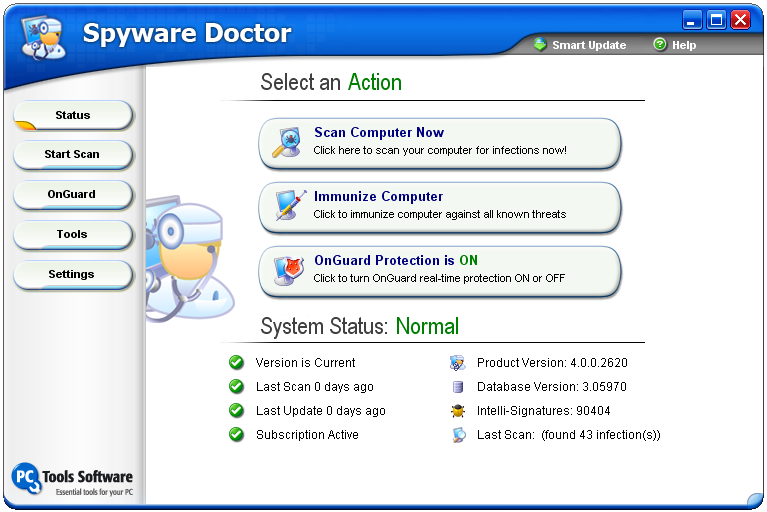
Task: Click the Spyware Doctor logo icon
Action: point(43,37)
